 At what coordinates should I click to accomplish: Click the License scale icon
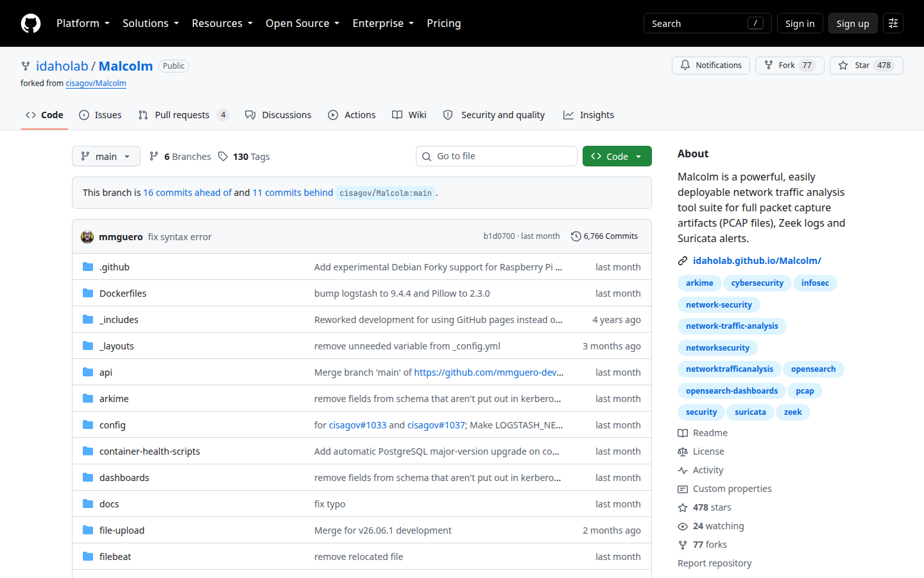coord(683,451)
